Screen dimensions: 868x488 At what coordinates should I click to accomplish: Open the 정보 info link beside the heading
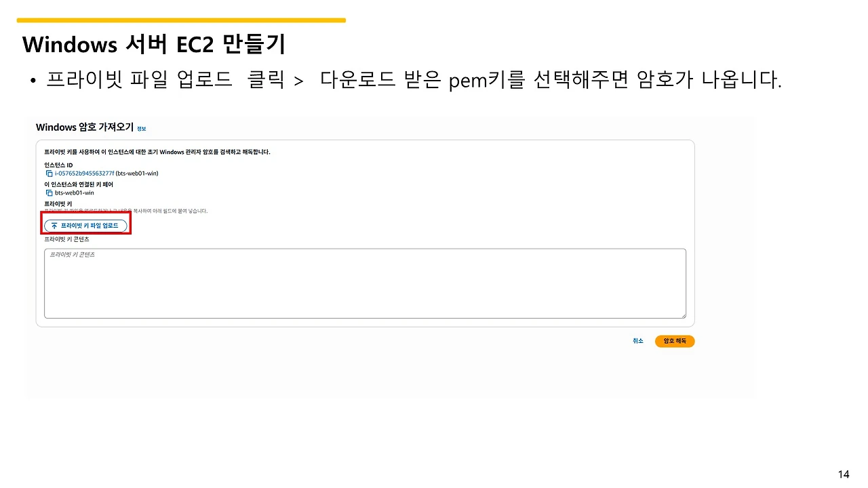click(141, 128)
